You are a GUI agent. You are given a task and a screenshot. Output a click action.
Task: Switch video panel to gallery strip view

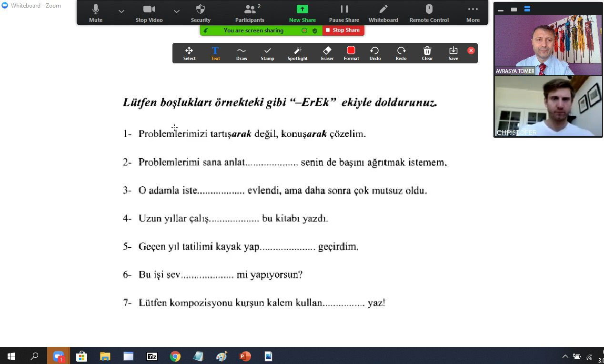coord(527,9)
